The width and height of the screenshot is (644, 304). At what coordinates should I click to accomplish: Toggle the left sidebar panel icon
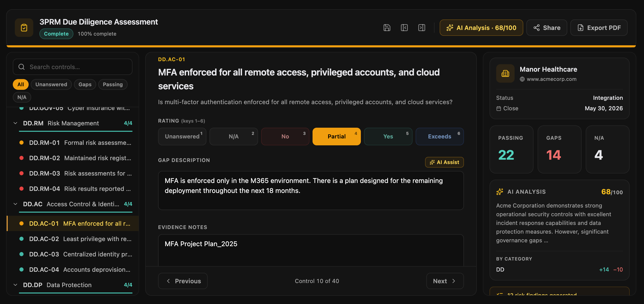(404, 28)
